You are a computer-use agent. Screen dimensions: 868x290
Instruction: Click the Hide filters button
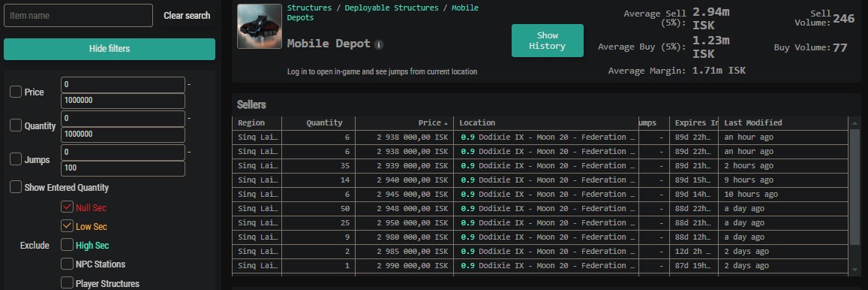pos(110,49)
